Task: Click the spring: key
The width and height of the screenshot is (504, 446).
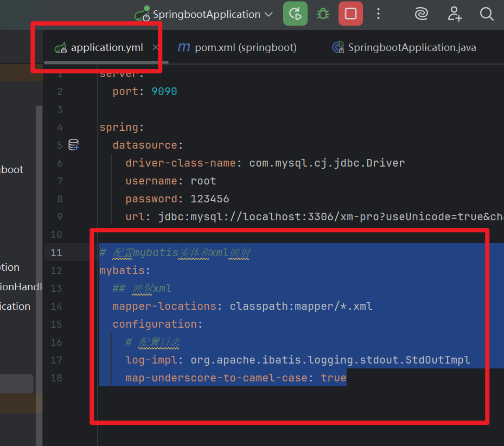Action: tap(122, 128)
